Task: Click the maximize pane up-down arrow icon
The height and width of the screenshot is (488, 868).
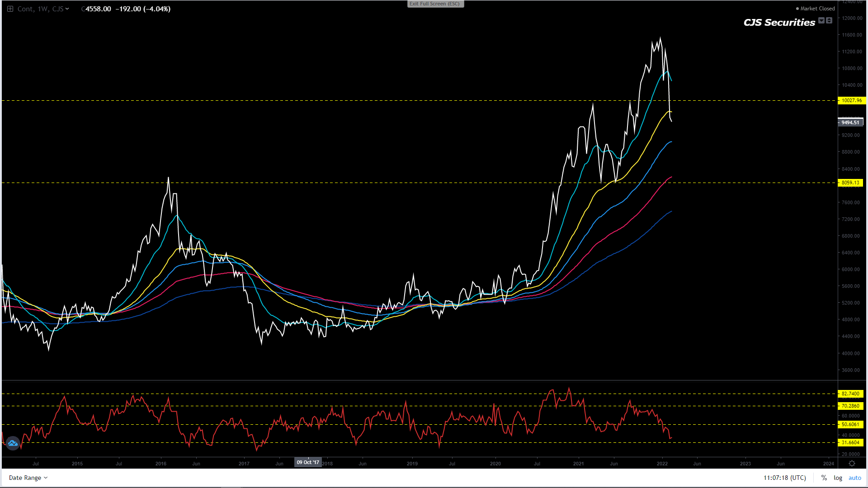Action: pyautogui.click(x=829, y=20)
